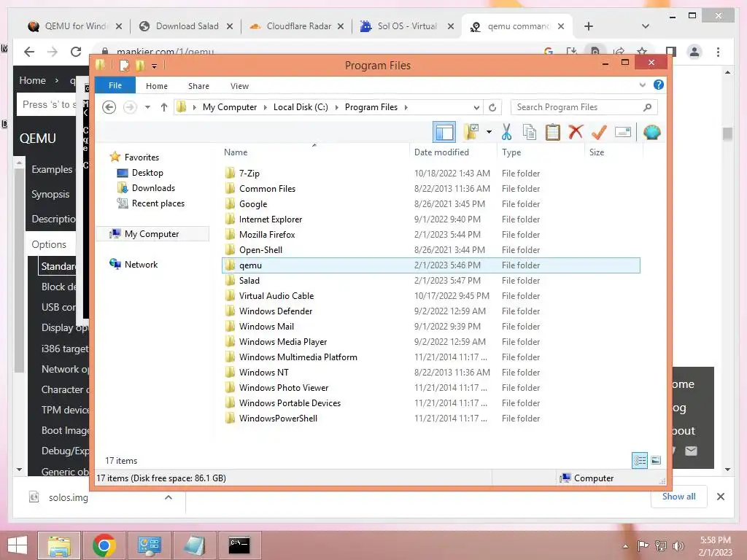The width and height of the screenshot is (747, 560).
Task: Reload the page in Chrome
Action: click(76, 52)
